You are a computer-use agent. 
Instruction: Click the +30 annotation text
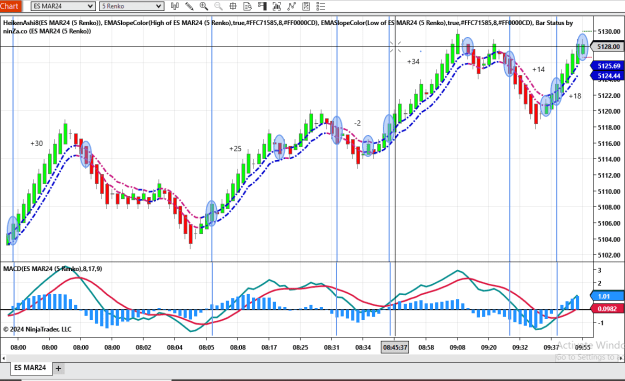point(37,143)
